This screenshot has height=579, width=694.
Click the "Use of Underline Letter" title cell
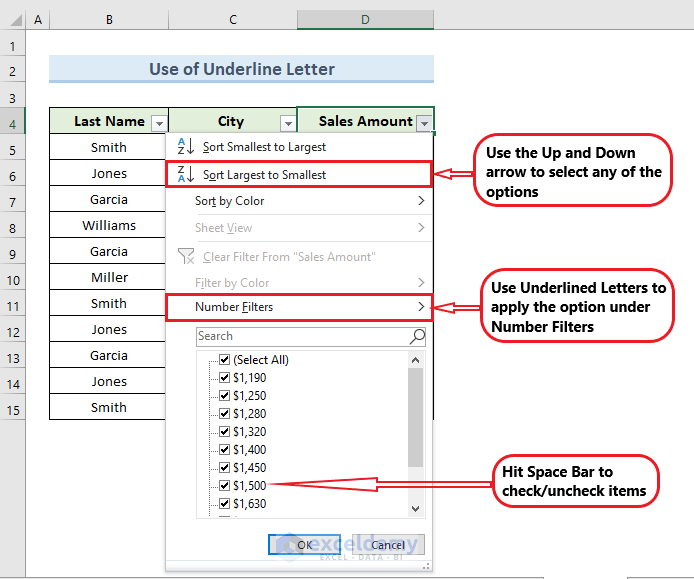tap(241, 69)
